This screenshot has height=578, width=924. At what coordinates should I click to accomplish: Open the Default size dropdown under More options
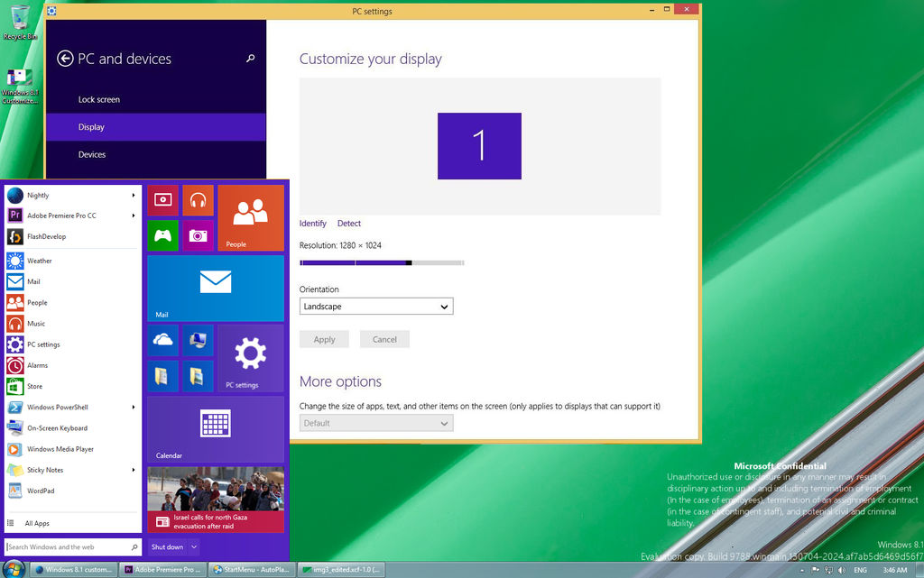[x=376, y=423]
